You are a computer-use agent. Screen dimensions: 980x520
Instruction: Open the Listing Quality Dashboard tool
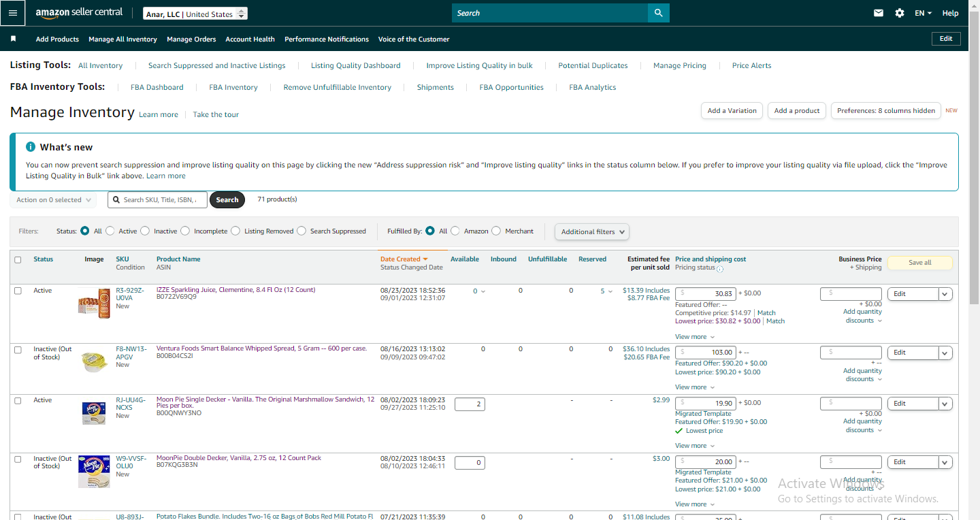point(356,66)
